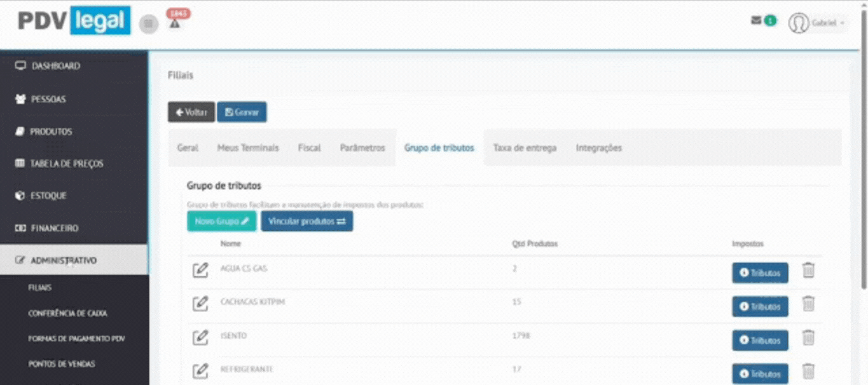Screen dimensions: 868x385
Task: Toggle the sidebar hamburger menu button
Action: 149,24
